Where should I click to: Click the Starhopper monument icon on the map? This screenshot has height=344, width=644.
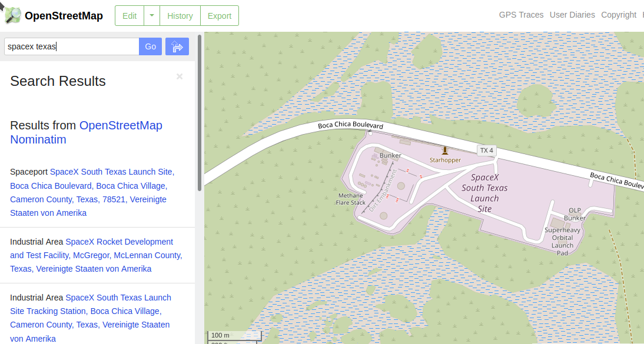[x=444, y=151]
